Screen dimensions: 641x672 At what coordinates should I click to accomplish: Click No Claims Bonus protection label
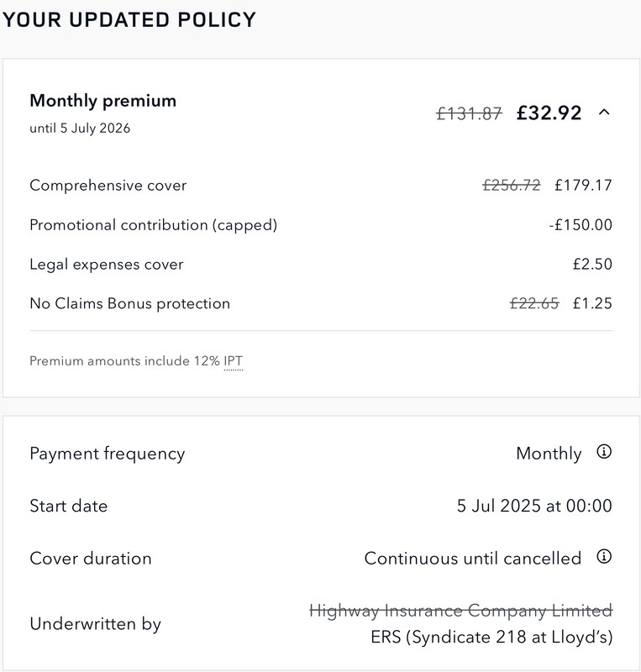129,303
